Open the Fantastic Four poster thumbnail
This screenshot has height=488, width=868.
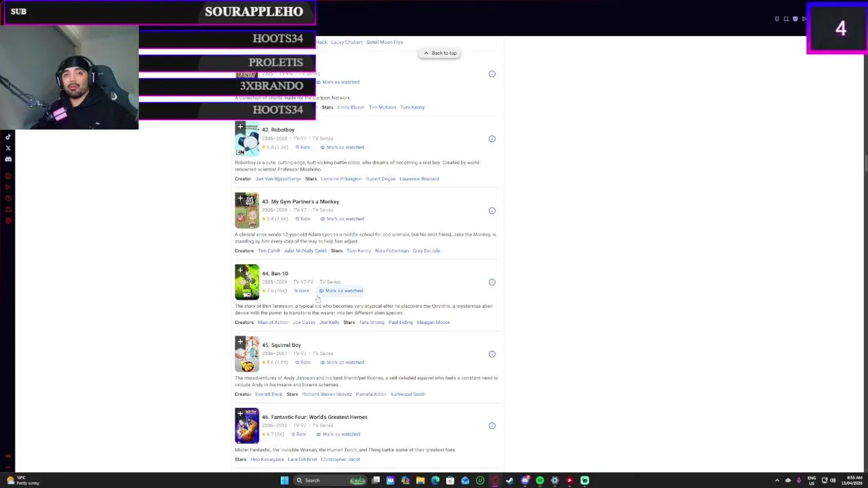pos(247,426)
